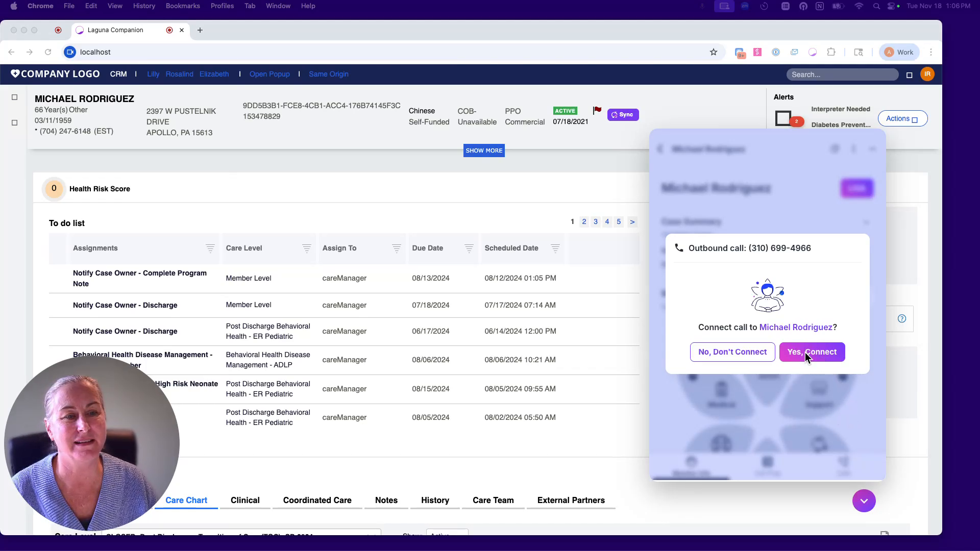Click the Search field in the navbar

tap(842, 74)
